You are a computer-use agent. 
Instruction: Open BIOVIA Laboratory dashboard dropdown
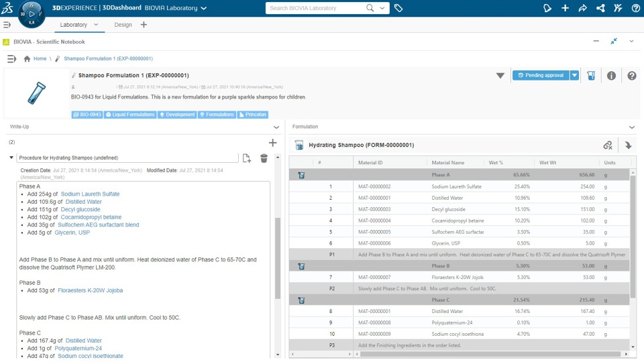click(x=204, y=8)
